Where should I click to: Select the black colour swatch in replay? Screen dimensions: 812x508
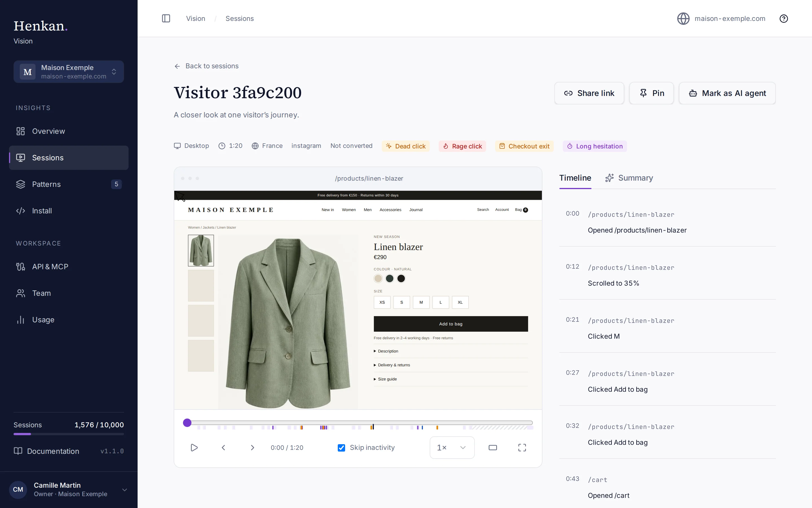[401, 279]
